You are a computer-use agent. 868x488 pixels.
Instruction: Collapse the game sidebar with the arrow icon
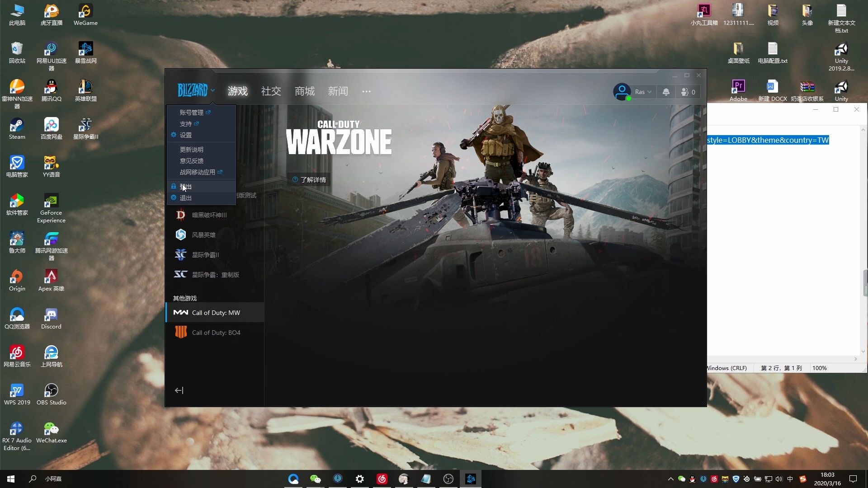pyautogui.click(x=179, y=390)
